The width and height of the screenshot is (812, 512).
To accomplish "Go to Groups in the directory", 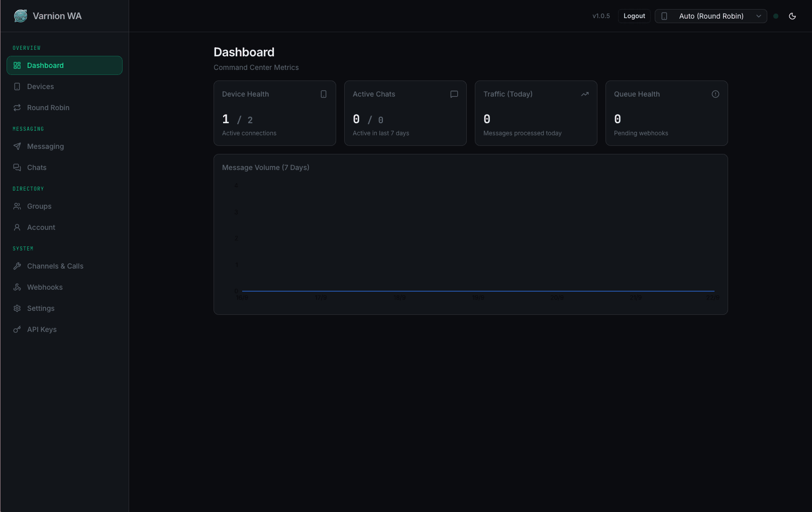I will 64,206.
